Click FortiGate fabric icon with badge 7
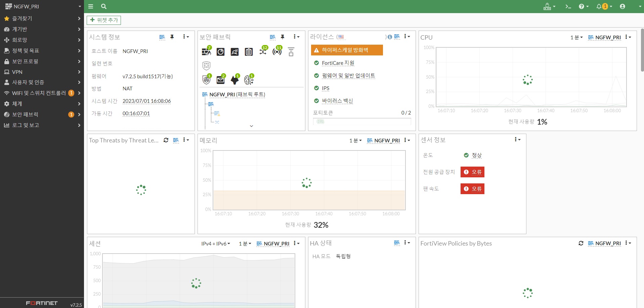Image resolution: width=644 pixels, height=308 pixels. point(206,51)
